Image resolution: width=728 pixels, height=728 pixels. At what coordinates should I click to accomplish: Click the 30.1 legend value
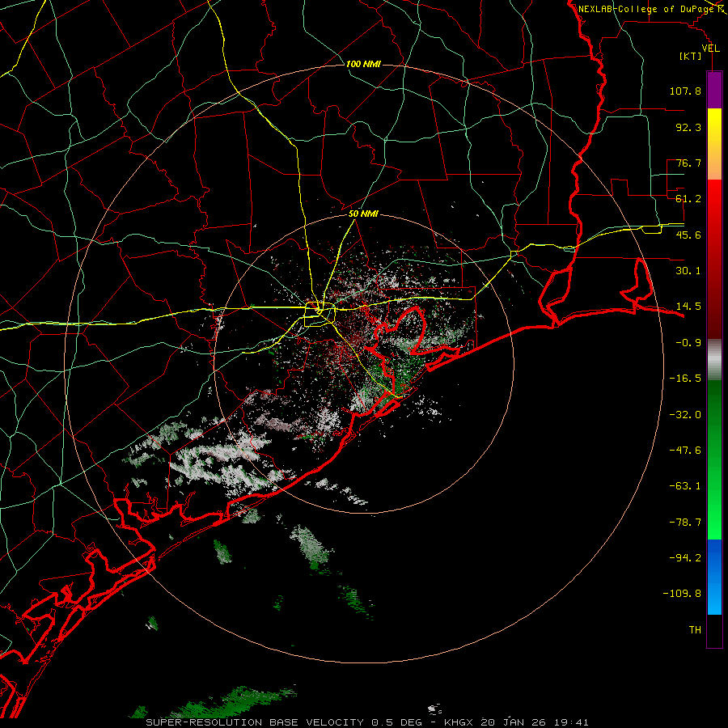(688, 271)
